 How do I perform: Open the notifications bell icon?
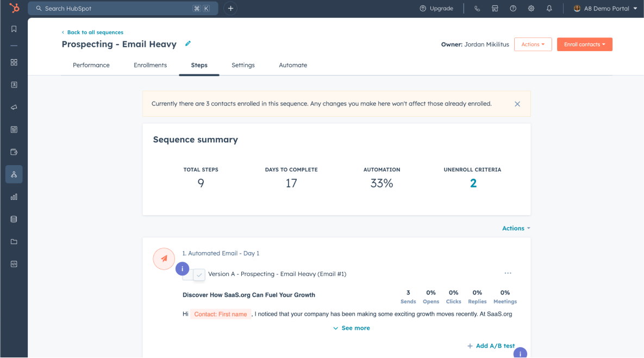[549, 8]
